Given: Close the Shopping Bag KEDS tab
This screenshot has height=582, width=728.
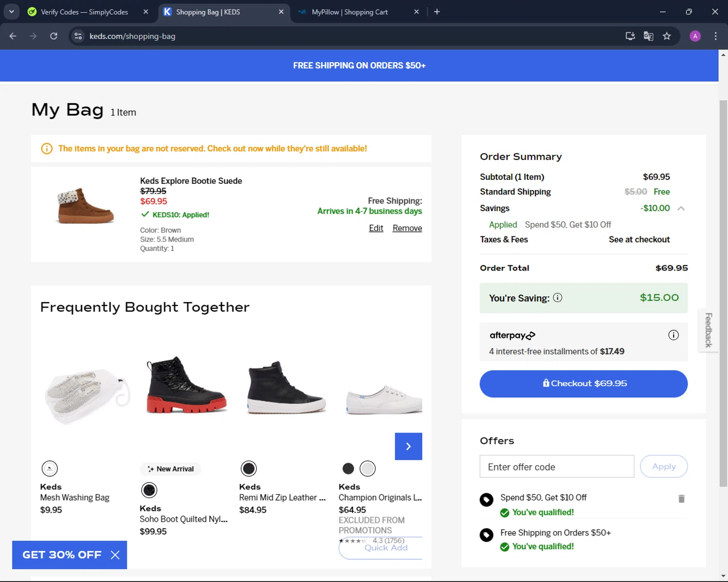Looking at the screenshot, I should pyautogui.click(x=281, y=12).
